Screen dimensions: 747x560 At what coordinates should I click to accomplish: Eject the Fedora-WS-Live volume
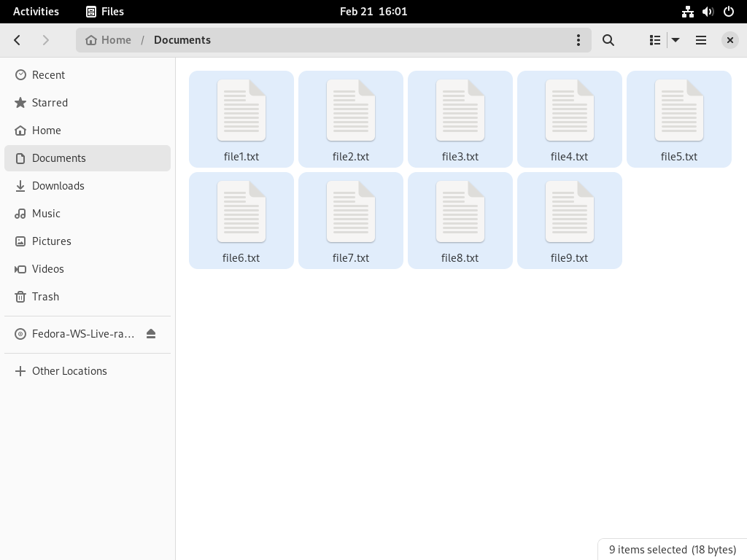[151, 334]
